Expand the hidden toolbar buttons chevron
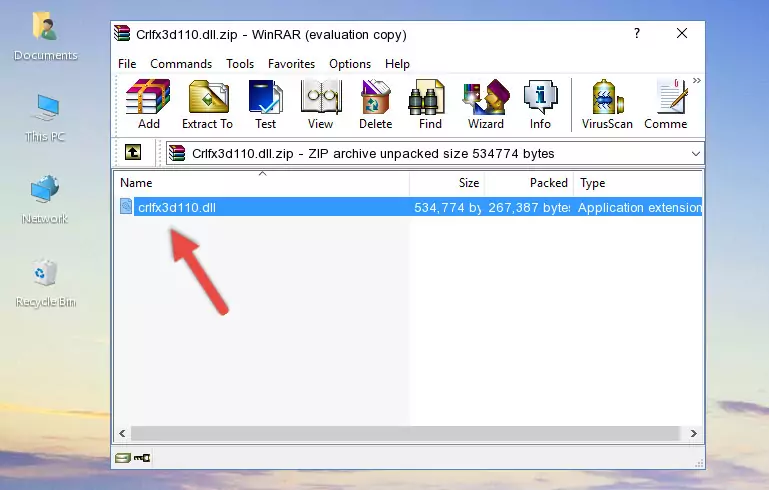Screen dimensions: 769x490 (x=696, y=80)
